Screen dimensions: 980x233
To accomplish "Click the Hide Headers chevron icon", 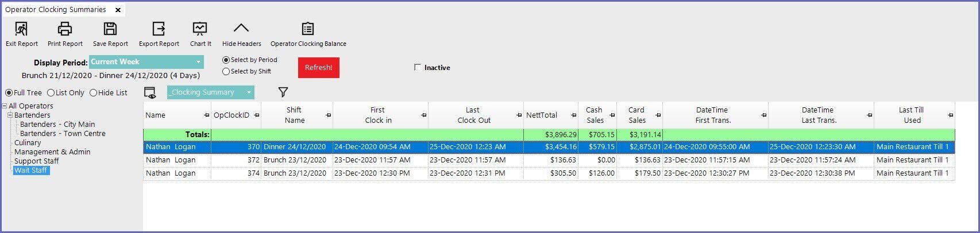I will tap(241, 29).
